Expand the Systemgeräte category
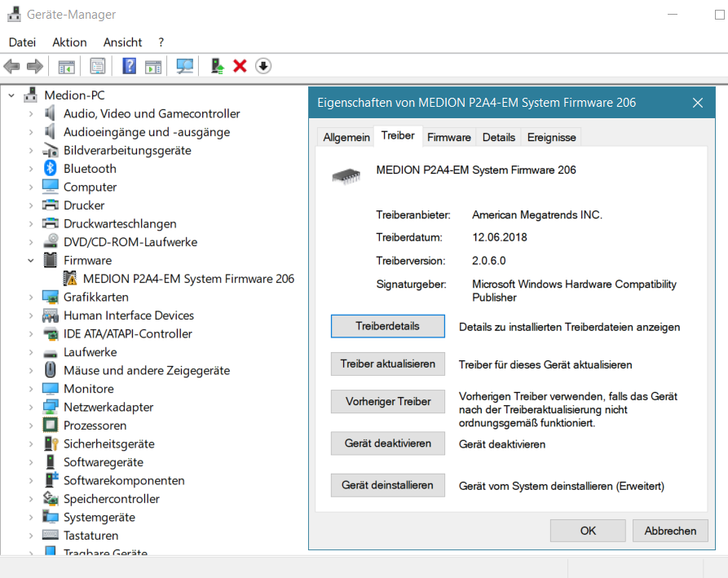728x578 pixels. click(x=31, y=517)
